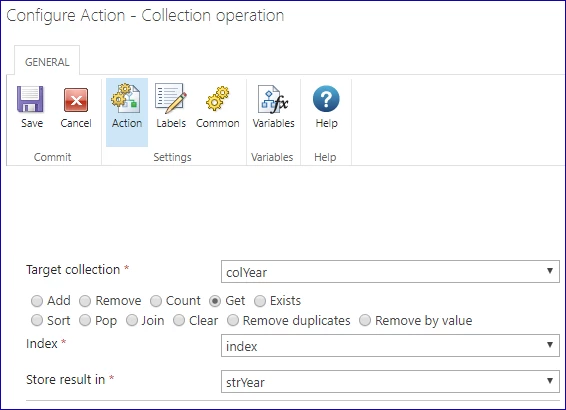The width and height of the screenshot is (566, 410).
Task: Select the Pop radio button
Action: 85,320
